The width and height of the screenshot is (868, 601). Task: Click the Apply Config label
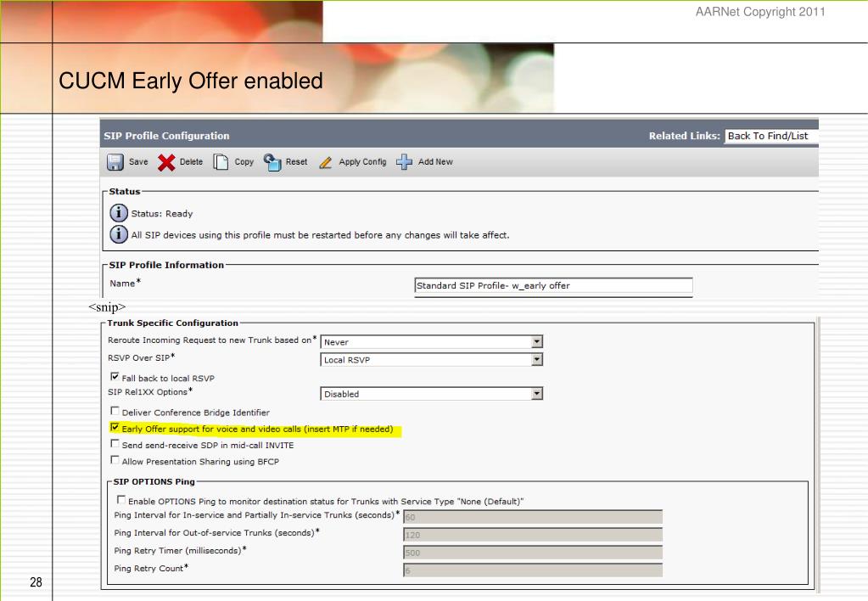point(362,162)
